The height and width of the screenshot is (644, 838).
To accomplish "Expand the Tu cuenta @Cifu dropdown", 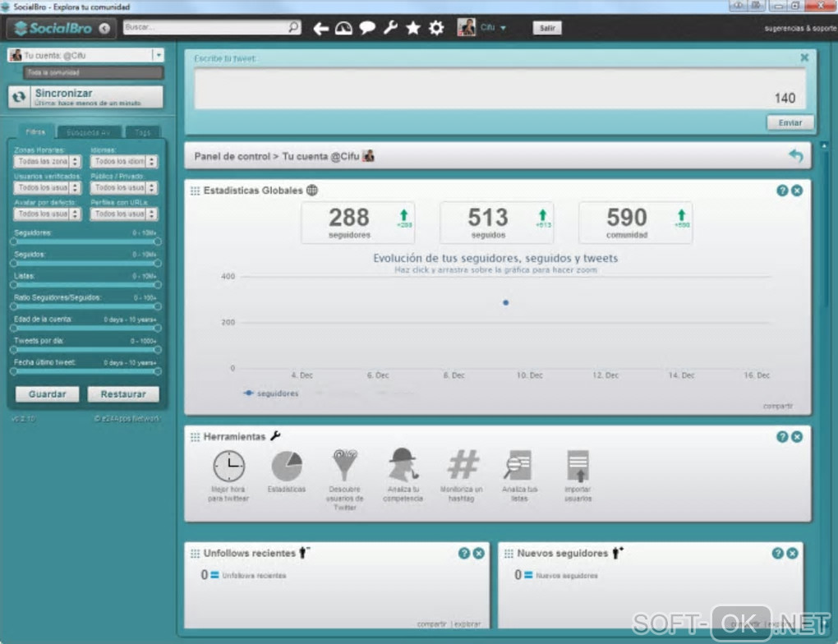I will (159, 55).
